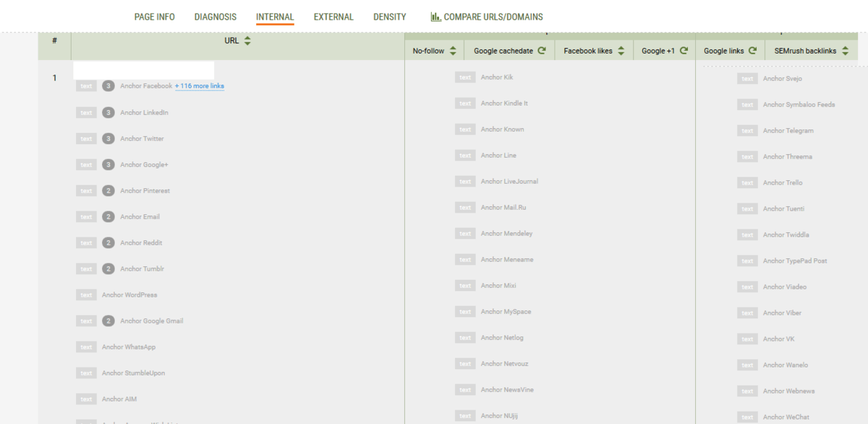Click text badge beside Anchor Line
Image resolution: width=868 pixels, height=424 pixels.
pyautogui.click(x=465, y=156)
